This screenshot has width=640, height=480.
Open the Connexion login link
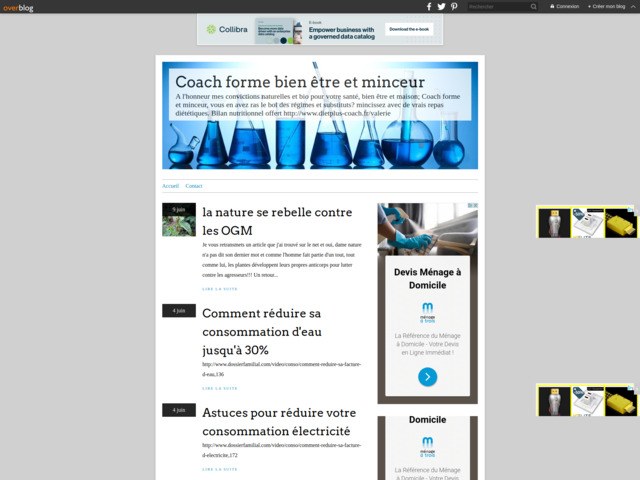click(x=565, y=6)
